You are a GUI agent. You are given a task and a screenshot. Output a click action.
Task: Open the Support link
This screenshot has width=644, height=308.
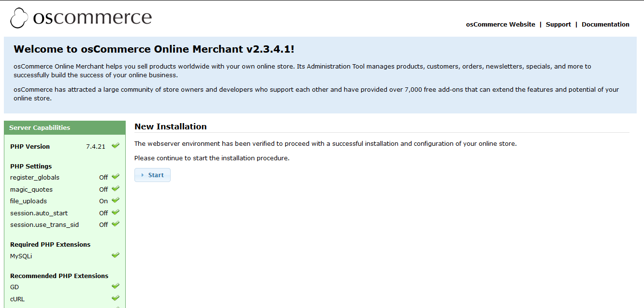pyautogui.click(x=558, y=25)
